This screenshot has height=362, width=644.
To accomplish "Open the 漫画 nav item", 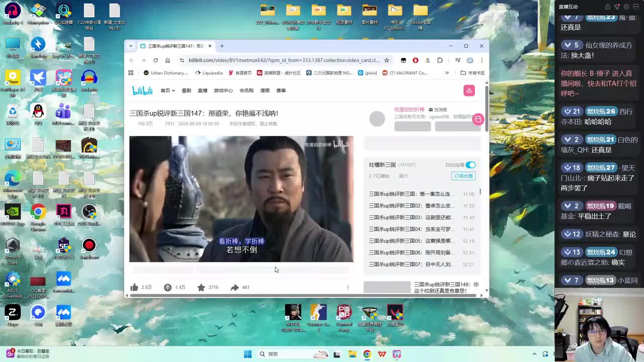I will point(265,90).
